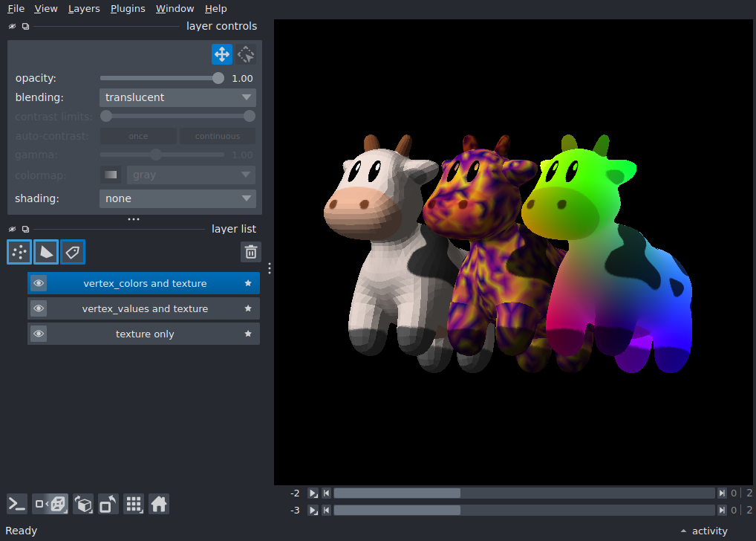Open the blending mode dropdown
Viewport: 756px width, 541px height.
177,97
